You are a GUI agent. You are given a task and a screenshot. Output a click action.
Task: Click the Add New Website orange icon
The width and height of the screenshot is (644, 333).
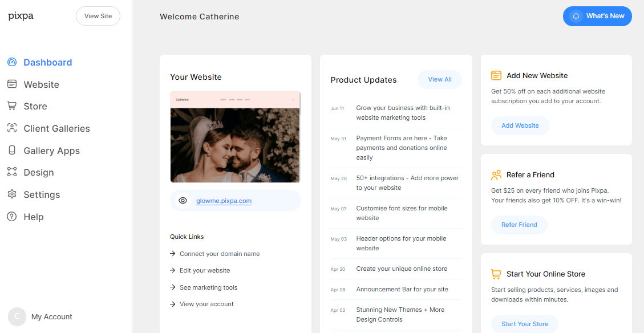pyautogui.click(x=496, y=75)
